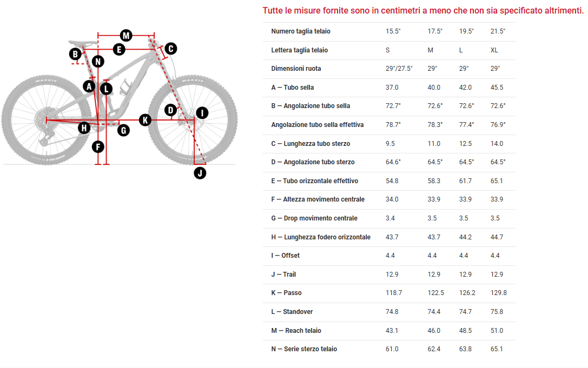The height and width of the screenshot is (368, 588).
Task: Click the H marker near the rear wheel
Action: click(x=84, y=128)
